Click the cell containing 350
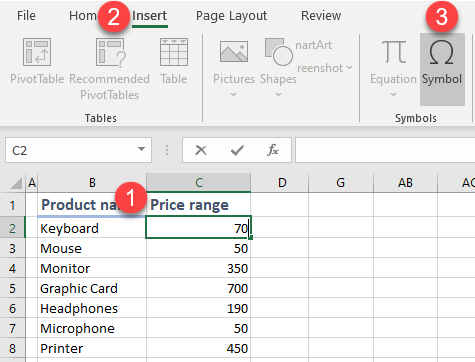This screenshot has width=475, height=362. [x=199, y=269]
